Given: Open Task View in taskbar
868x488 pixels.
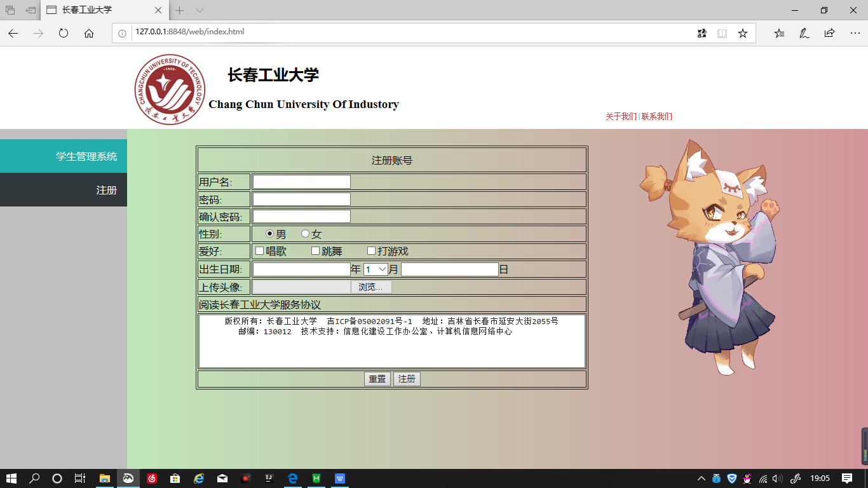Looking at the screenshot, I should pyautogui.click(x=80, y=478).
